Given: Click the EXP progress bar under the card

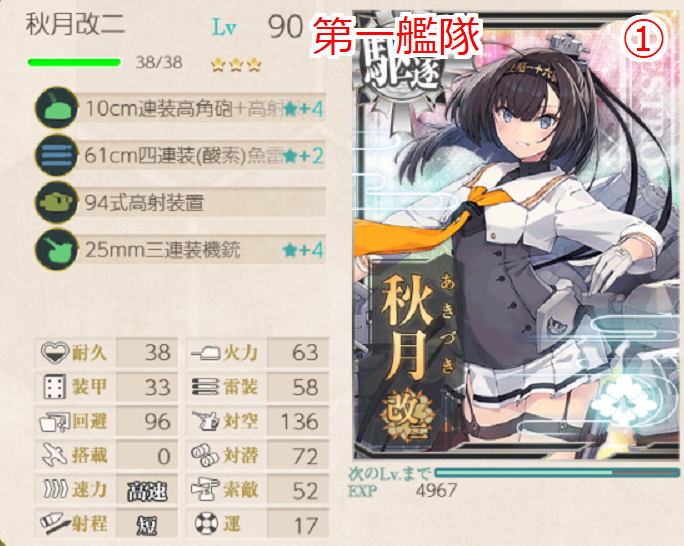Looking at the screenshot, I should (x=557, y=472).
